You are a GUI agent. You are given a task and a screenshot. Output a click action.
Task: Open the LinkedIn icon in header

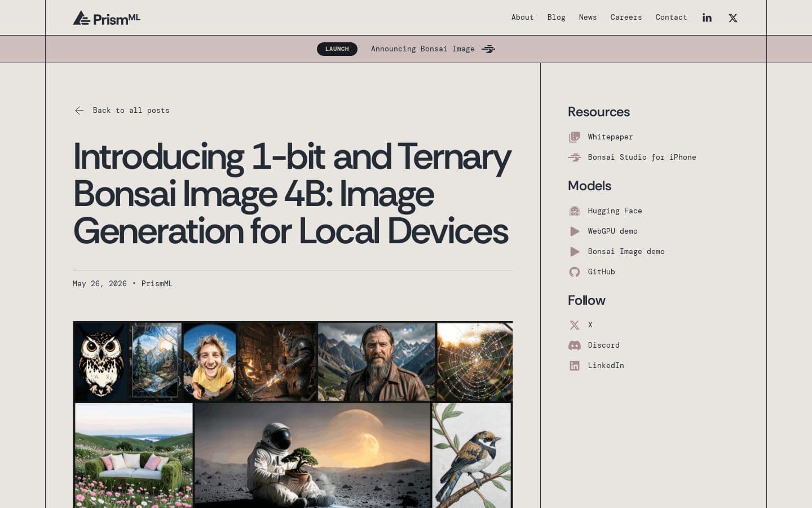pos(707,17)
